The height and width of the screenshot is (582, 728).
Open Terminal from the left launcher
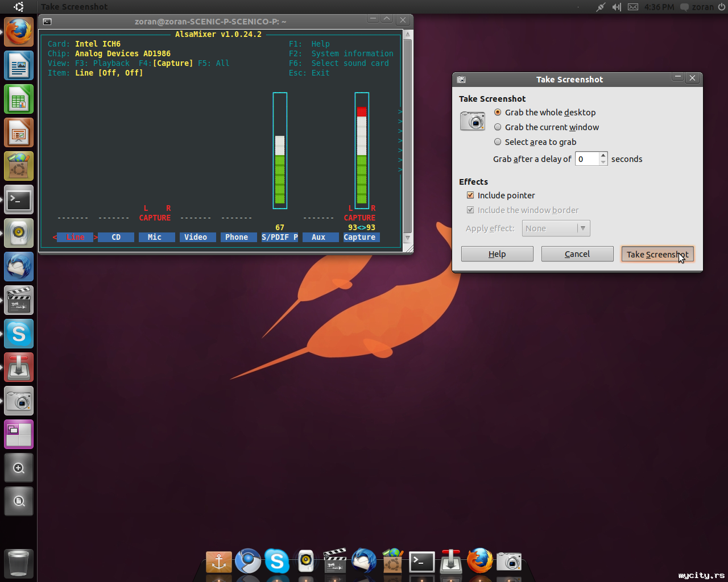pos(19,199)
